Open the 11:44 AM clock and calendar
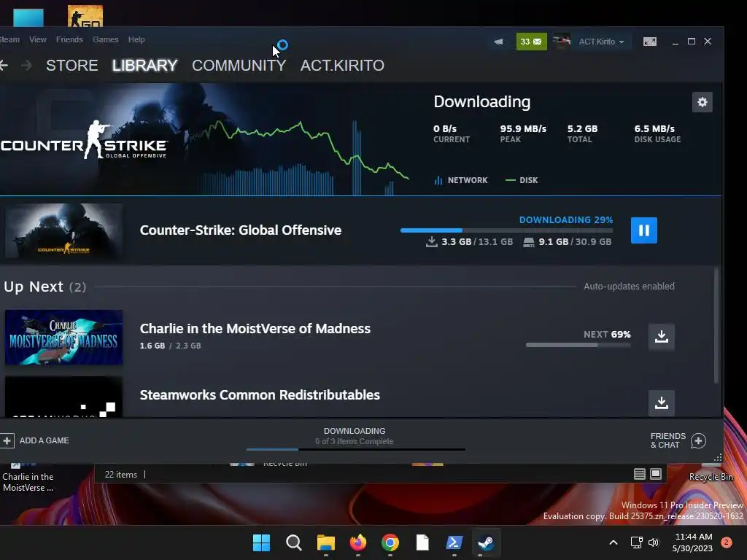The height and width of the screenshot is (560, 747). [x=693, y=542]
